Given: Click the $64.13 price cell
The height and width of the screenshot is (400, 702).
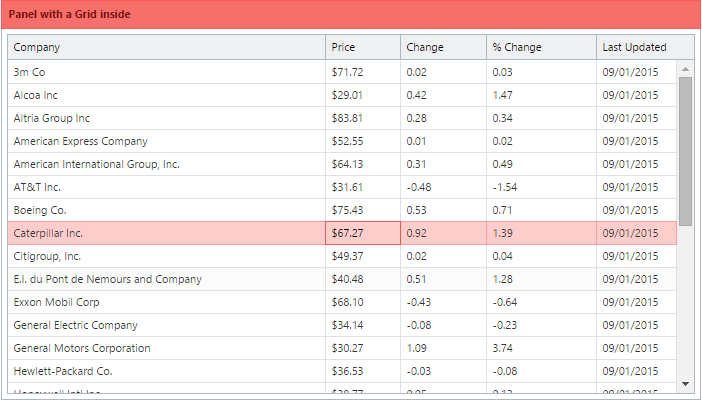Looking at the screenshot, I should [x=363, y=164].
